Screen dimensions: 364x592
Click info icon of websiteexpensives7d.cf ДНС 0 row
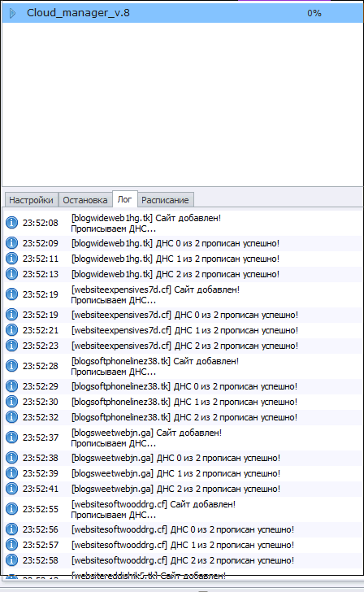(11, 314)
